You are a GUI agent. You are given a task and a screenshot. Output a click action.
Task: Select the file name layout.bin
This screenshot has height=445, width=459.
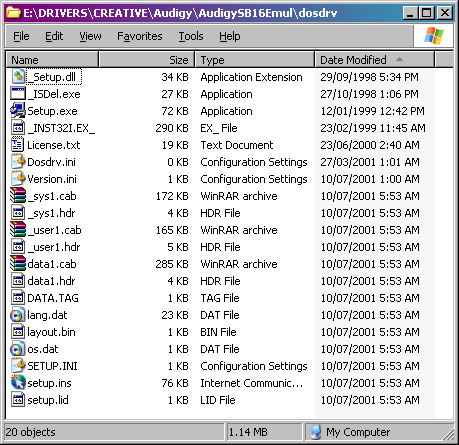click(51, 332)
